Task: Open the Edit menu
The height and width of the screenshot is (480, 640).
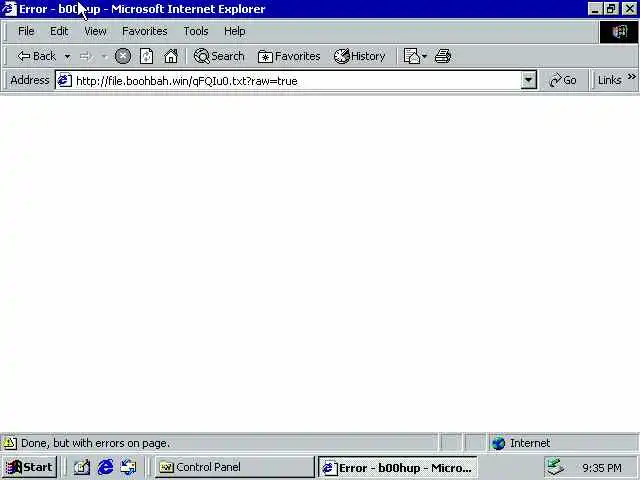Action: pos(59,31)
